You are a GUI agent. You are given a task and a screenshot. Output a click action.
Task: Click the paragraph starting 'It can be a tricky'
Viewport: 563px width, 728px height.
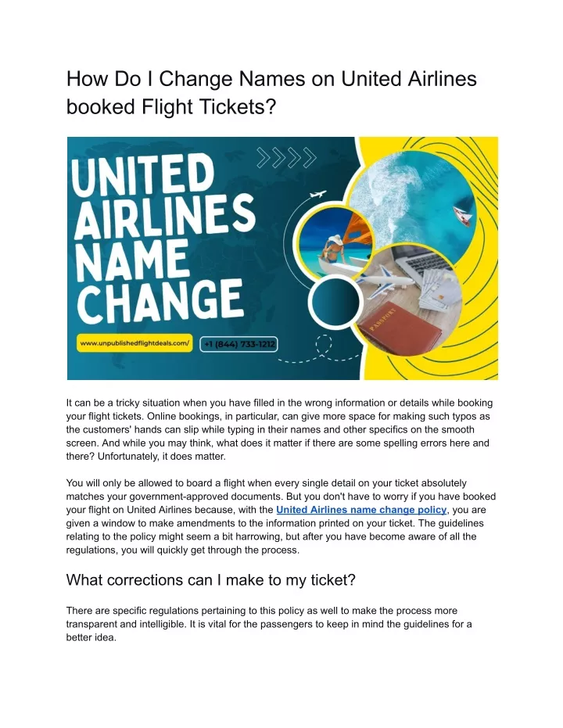[279, 429]
